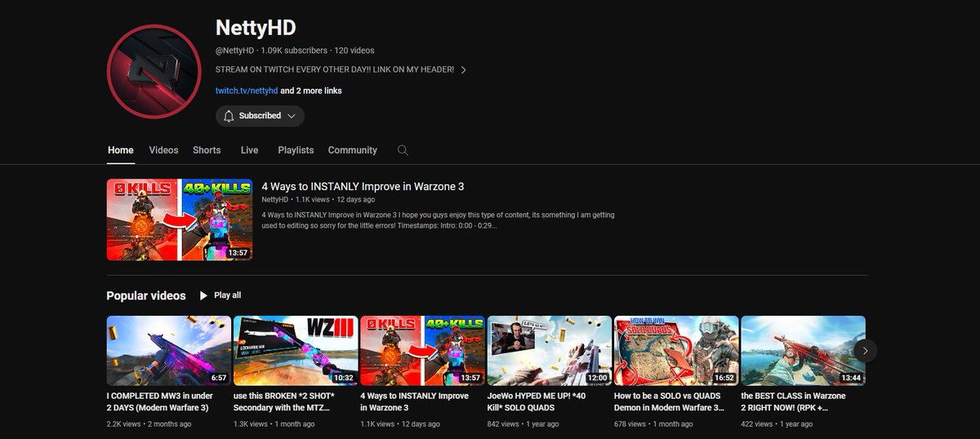Screen dimensions: 980x439
Task: Click the channel description 'STREAM ON TWITCH EVERY OTHER DAY!!'
Action: tap(335, 70)
